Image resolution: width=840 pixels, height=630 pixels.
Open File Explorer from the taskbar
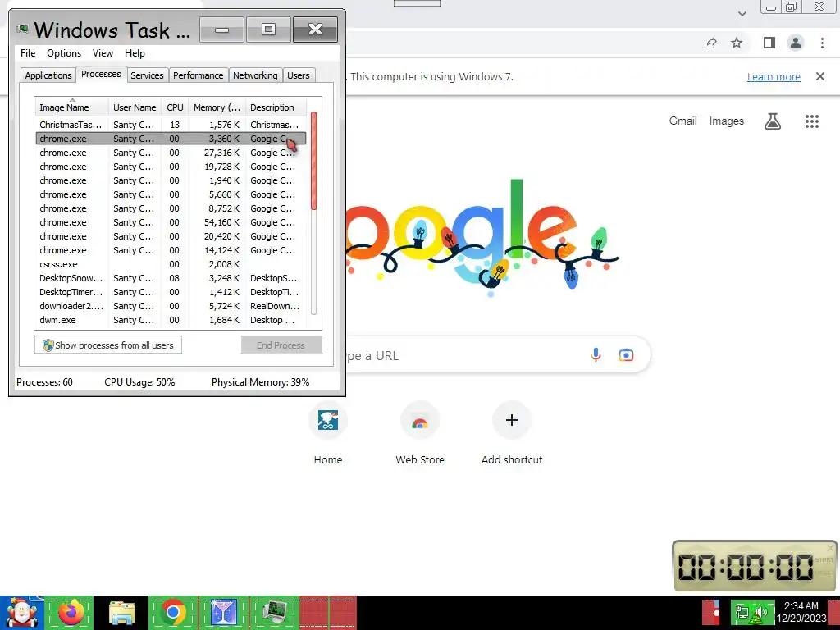[x=122, y=613]
